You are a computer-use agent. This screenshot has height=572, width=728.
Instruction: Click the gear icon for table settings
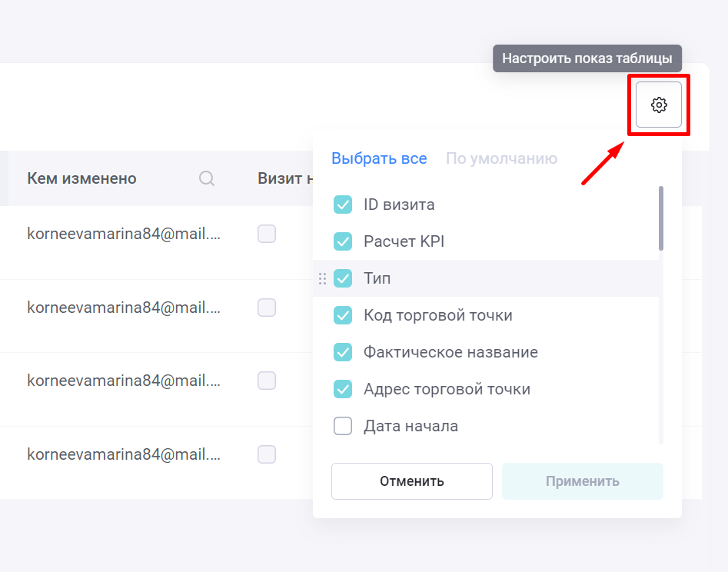659,105
